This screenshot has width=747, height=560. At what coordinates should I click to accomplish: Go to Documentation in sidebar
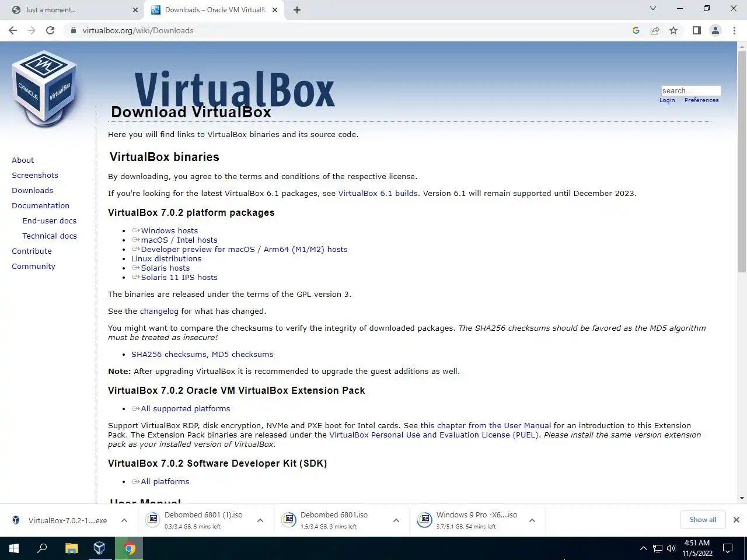[40, 205]
